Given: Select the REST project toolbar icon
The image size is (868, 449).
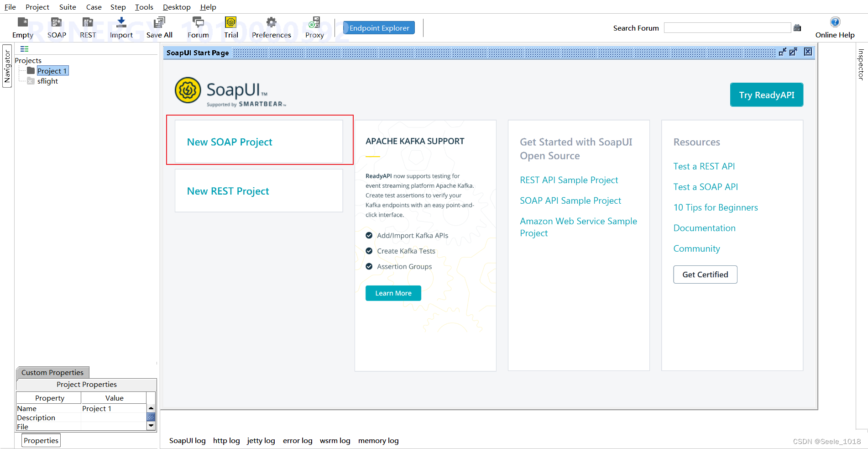Looking at the screenshot, I should 87,27.
